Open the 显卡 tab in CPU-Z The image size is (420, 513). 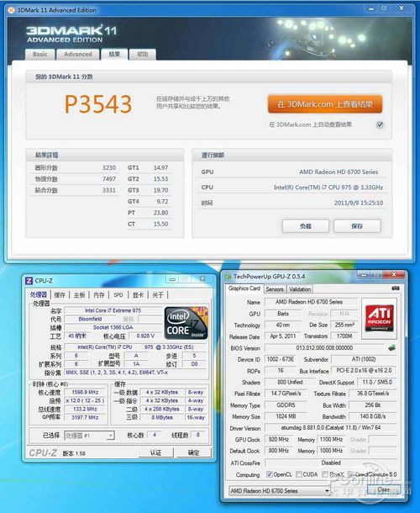tap(138, 295)
